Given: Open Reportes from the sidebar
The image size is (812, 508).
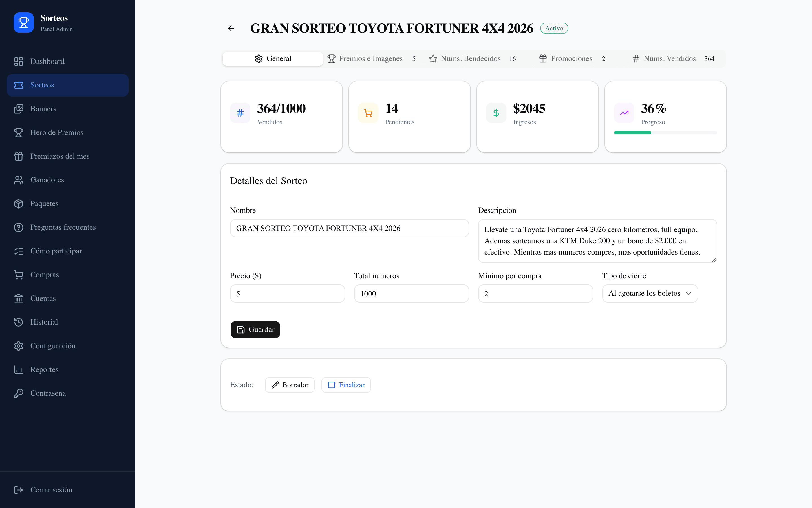Looking at the screenshot, I should pyautogui.click(x=67, y=370).
